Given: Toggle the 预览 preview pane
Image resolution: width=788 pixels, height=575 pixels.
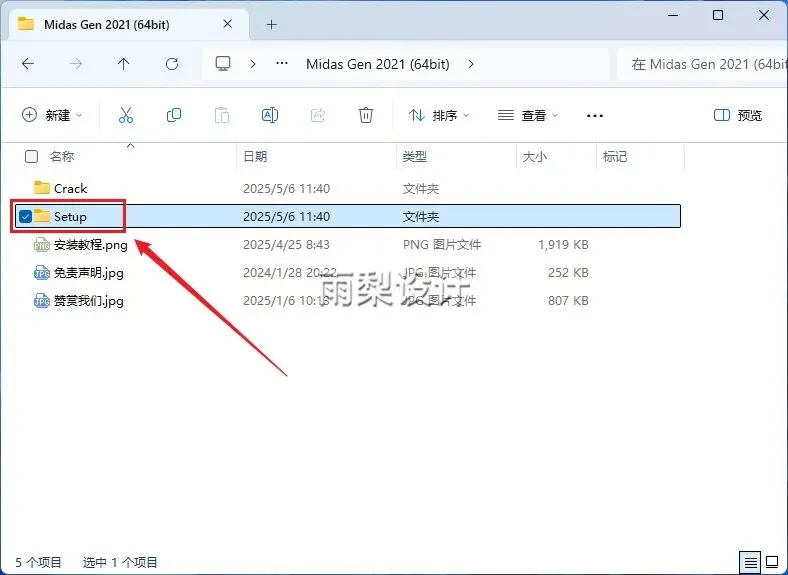Looking at the screenshot, I should pos(738,116).
